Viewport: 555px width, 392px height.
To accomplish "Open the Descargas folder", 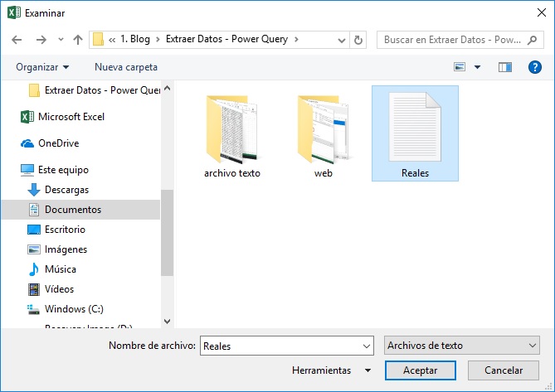I will point(58,190).
